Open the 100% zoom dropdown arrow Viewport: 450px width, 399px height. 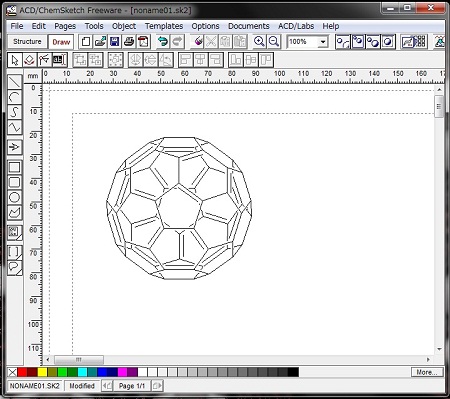point(323,42)
